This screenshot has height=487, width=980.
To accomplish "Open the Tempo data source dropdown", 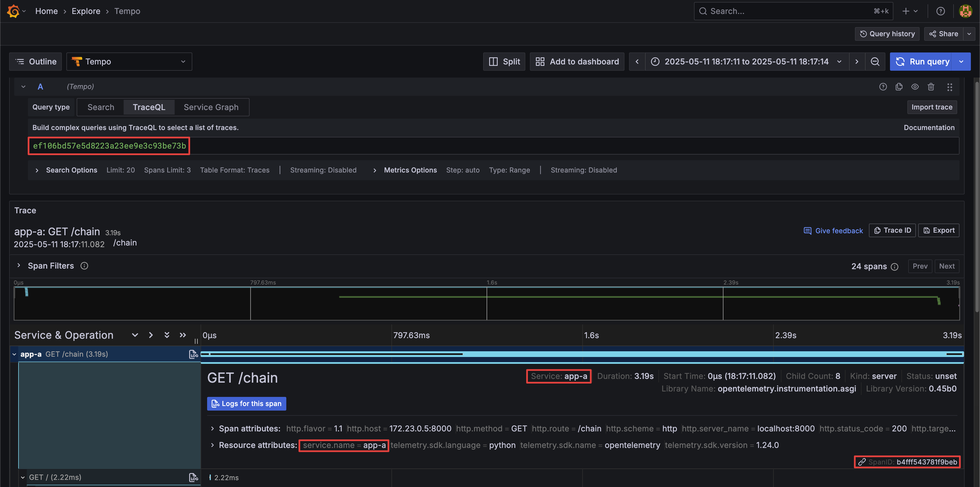I will pos(129,62).
